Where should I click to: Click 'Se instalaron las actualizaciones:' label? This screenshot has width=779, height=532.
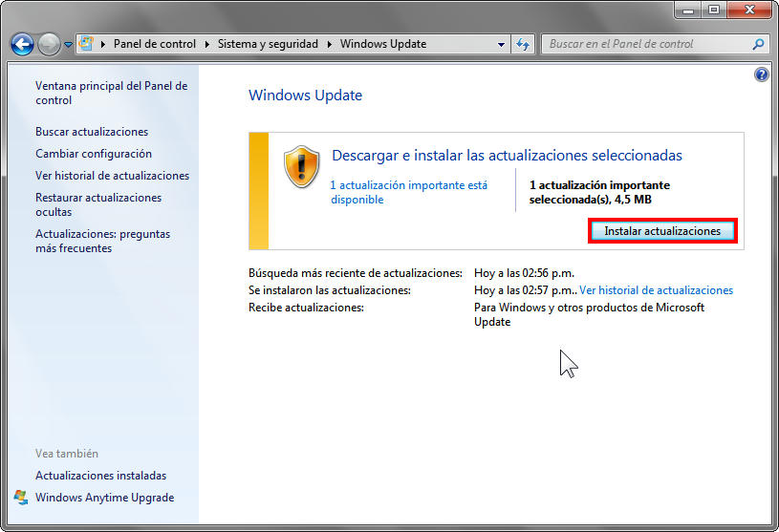[x=330, y=290]
